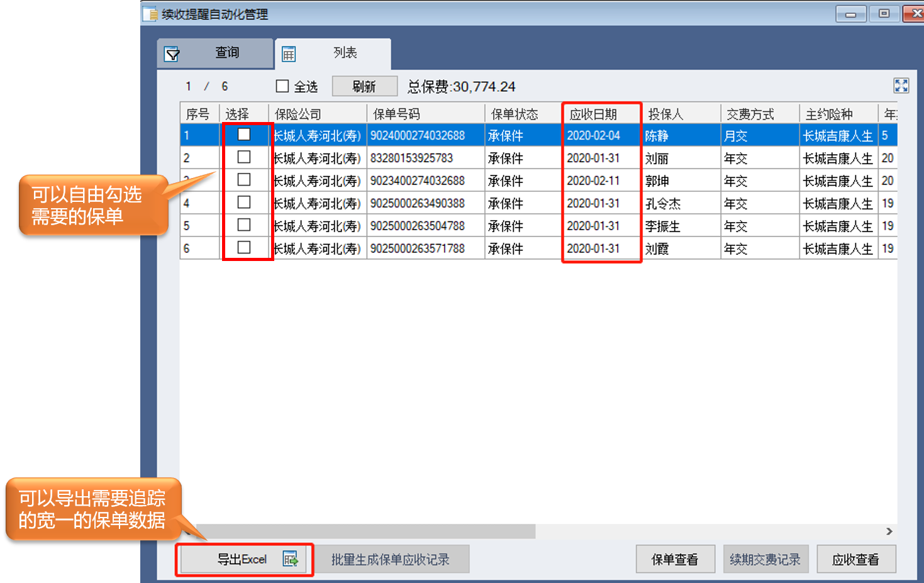
Task: Click the 保单查看 button
Action: point(674,559)
